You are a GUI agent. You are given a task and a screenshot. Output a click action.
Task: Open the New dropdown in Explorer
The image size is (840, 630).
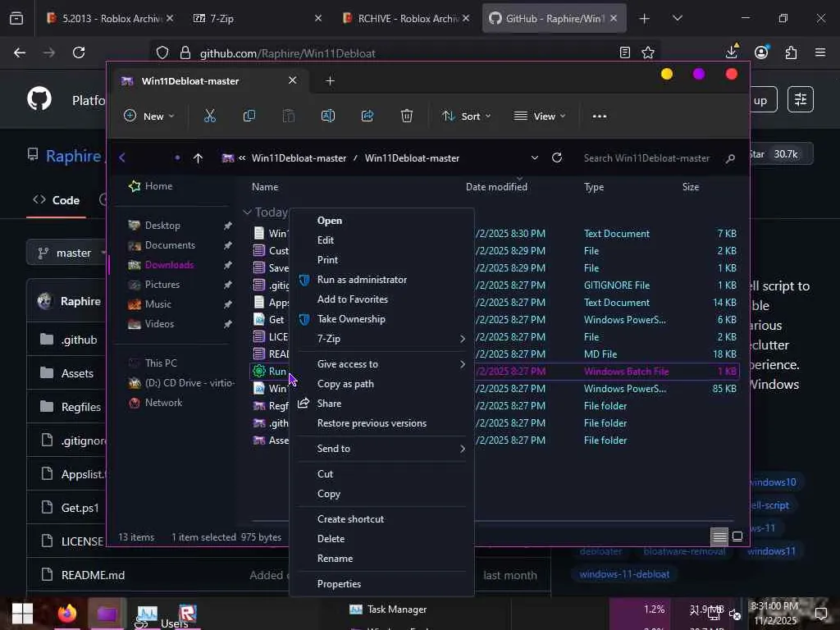tap(149, 116)
